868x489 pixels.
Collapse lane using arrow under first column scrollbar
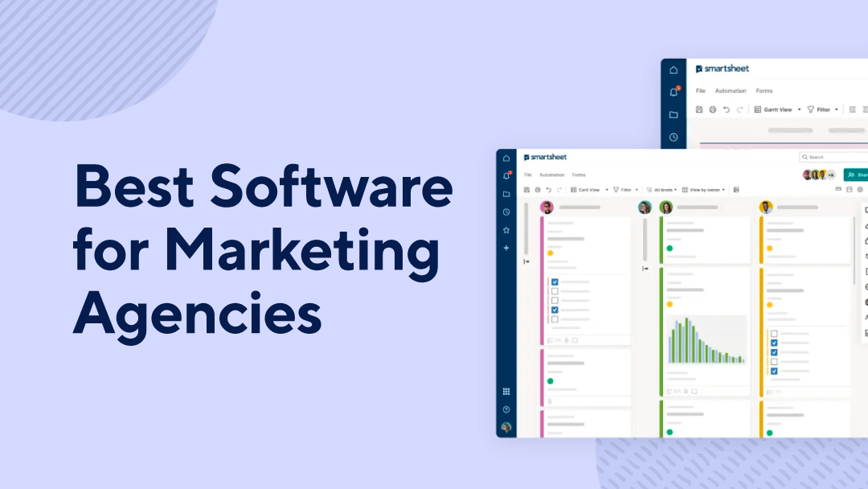(526, 261)
